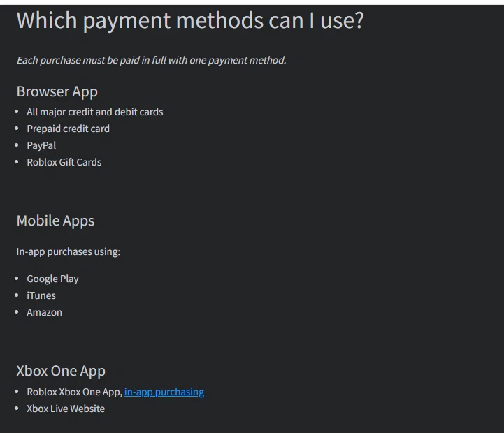Click the Mobile Apps heading

click(55, 221)
